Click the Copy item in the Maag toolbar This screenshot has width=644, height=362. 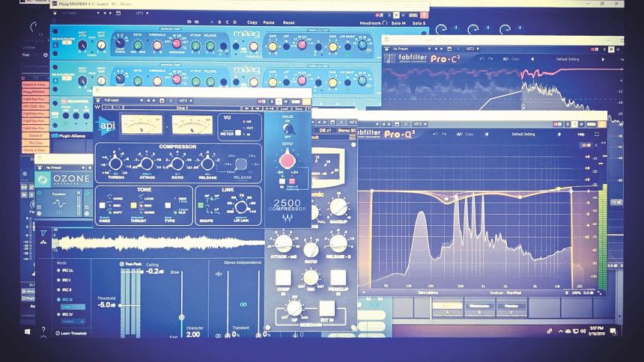pos(252,22)
